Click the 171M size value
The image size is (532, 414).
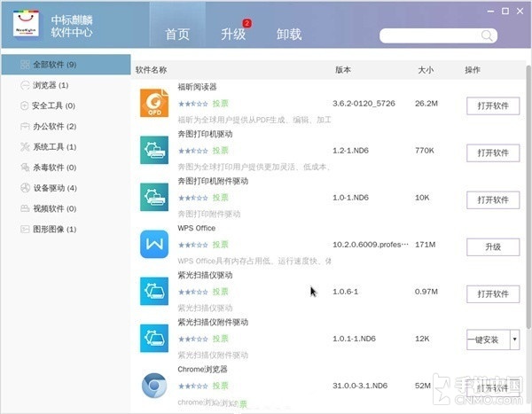coord(425,245)
